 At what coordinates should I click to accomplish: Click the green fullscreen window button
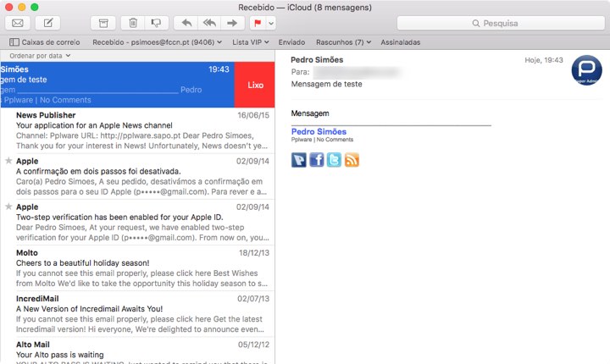pos(35,7)
